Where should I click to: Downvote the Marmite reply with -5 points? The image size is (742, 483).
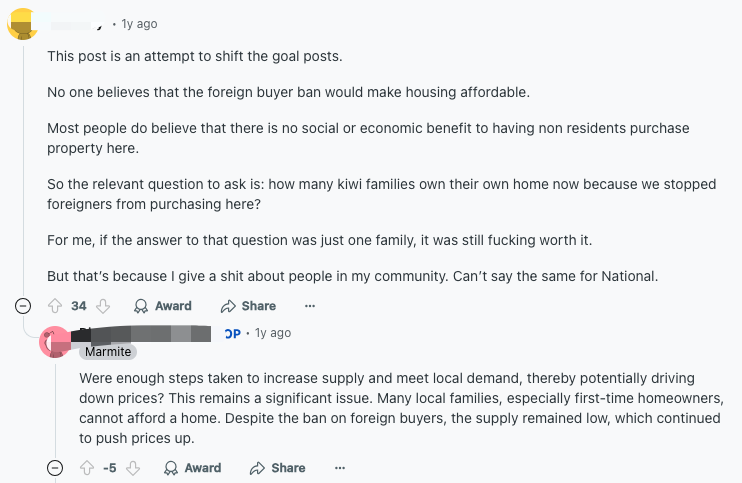pos(133,468)
